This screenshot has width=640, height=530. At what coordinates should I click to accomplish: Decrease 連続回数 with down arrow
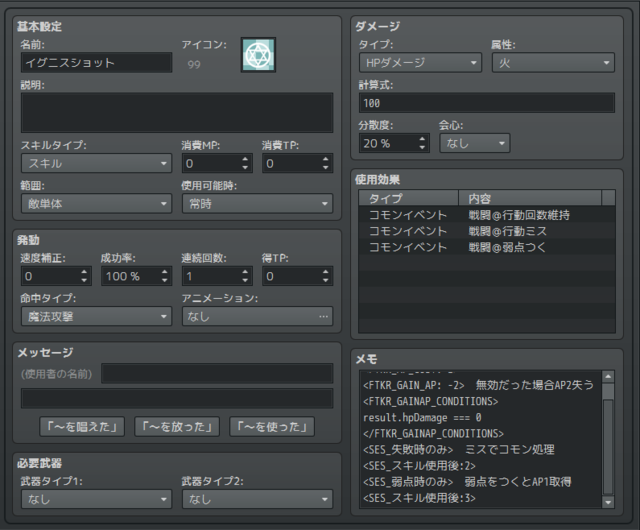pos(245,280)
